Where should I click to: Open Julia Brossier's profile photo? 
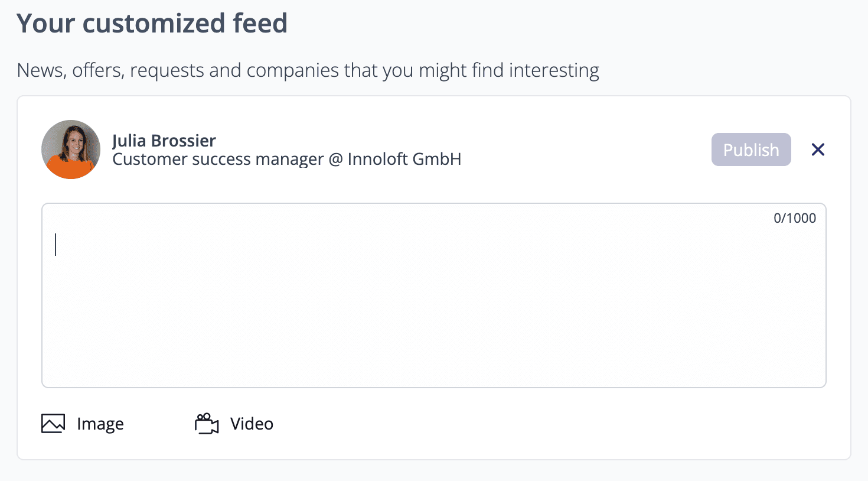click(x=71, y=149)
